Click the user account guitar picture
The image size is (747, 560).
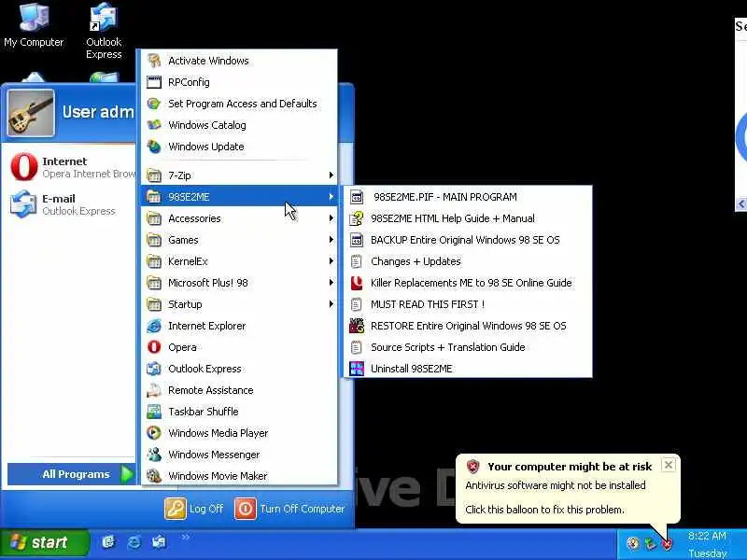point(31,112)
